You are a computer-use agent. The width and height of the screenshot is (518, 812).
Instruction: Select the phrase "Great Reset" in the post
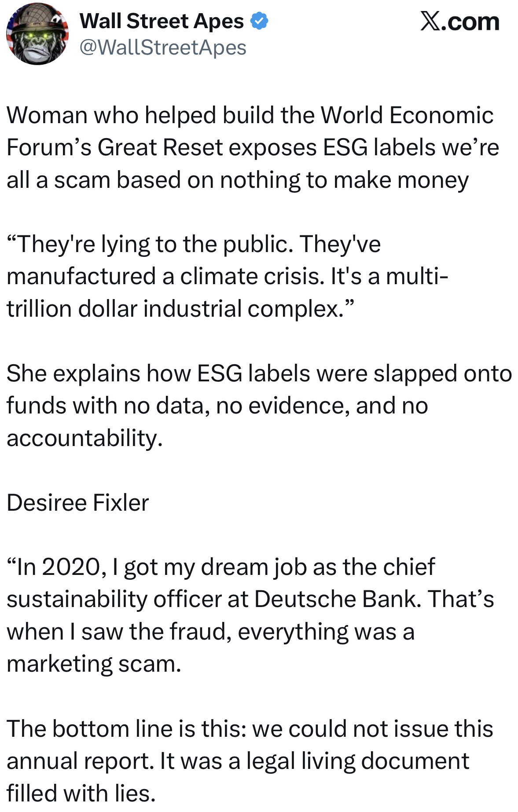coord(160,148)
